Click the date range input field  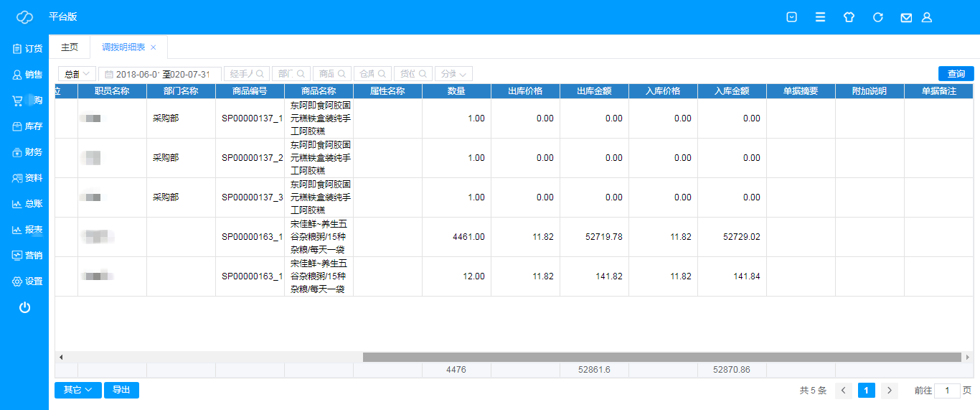pyautogui.click(x=160, y=74)
